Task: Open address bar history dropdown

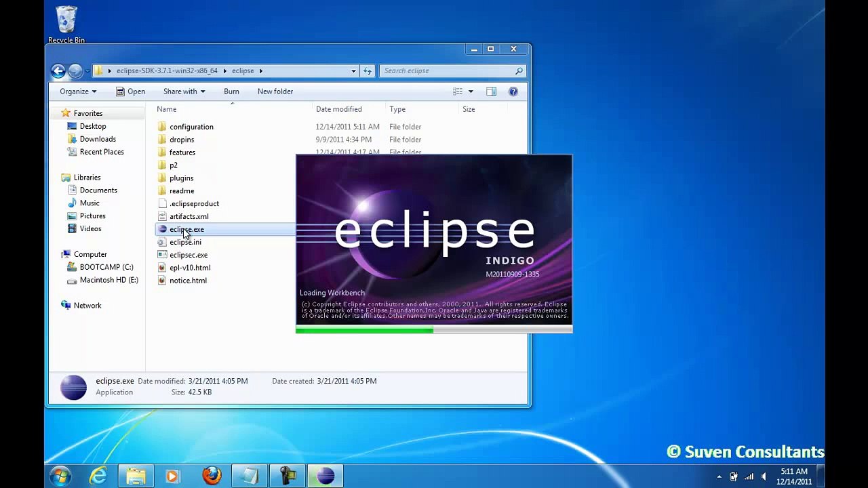Action: point(353,70)
